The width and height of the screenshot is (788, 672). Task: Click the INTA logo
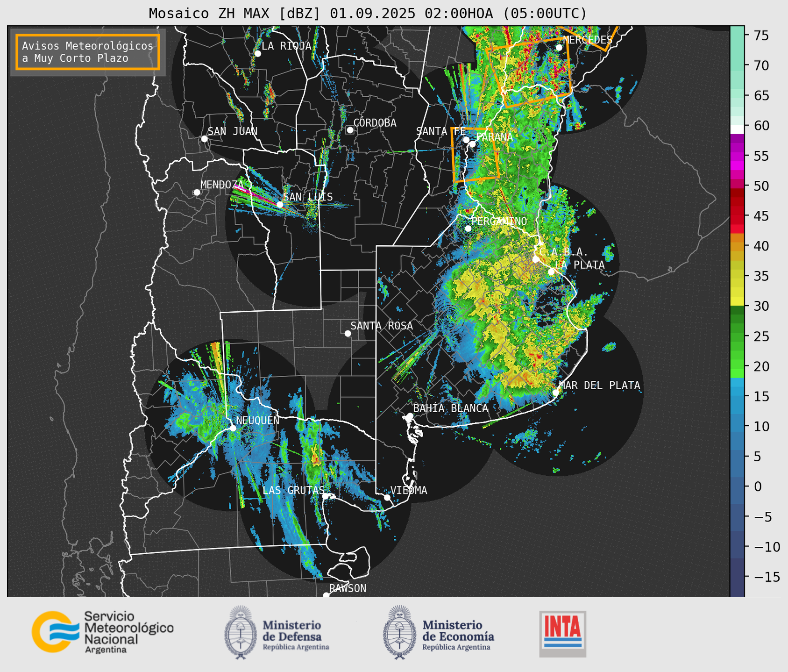pyautogui.click(x=562, y=634)
